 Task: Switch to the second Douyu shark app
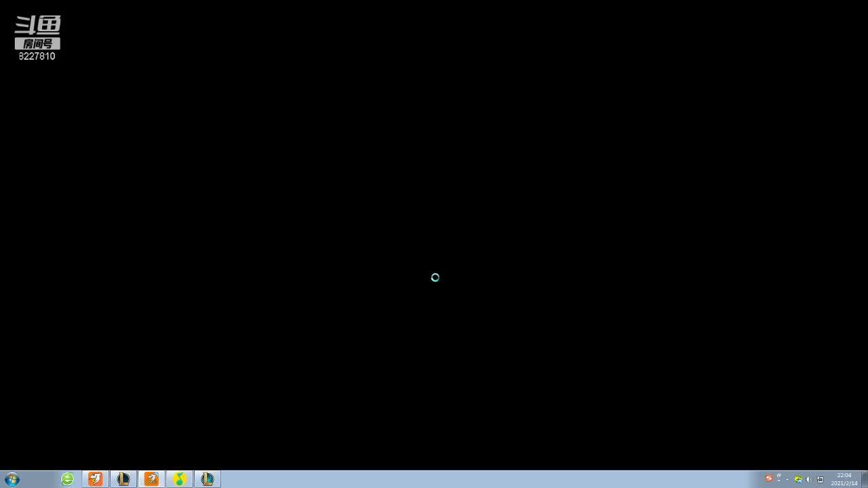(151, 479)
